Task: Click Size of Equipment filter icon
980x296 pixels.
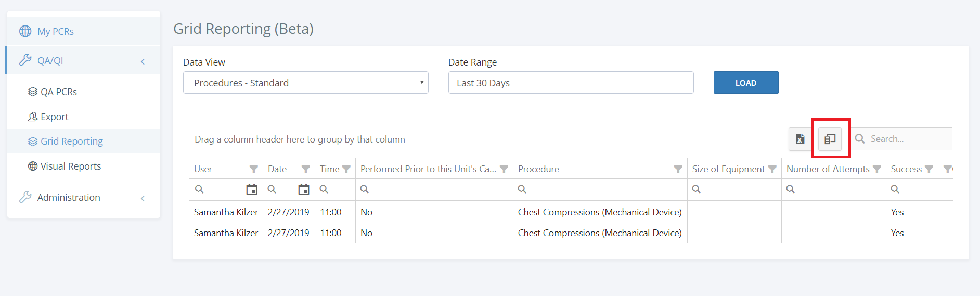Action: pyautogui.click(x=772, y=169)
